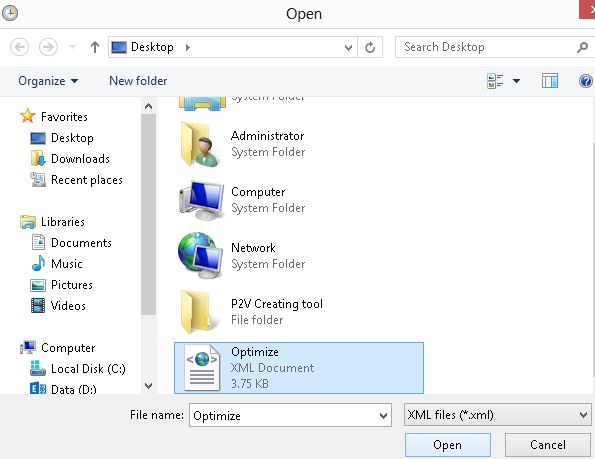Open XML files (*.xml) filter dropdown

tap(497, 415)
